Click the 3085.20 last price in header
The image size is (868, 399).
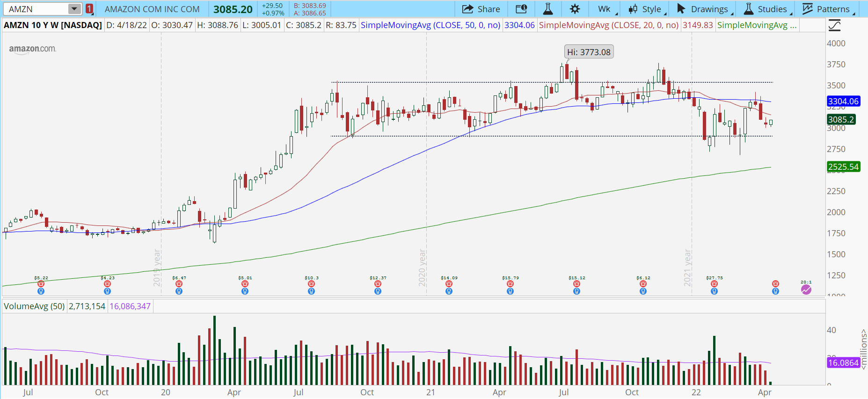click(233, 9)
